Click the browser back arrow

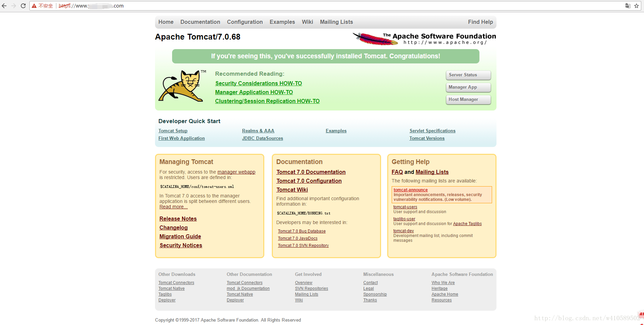(4, 6)
